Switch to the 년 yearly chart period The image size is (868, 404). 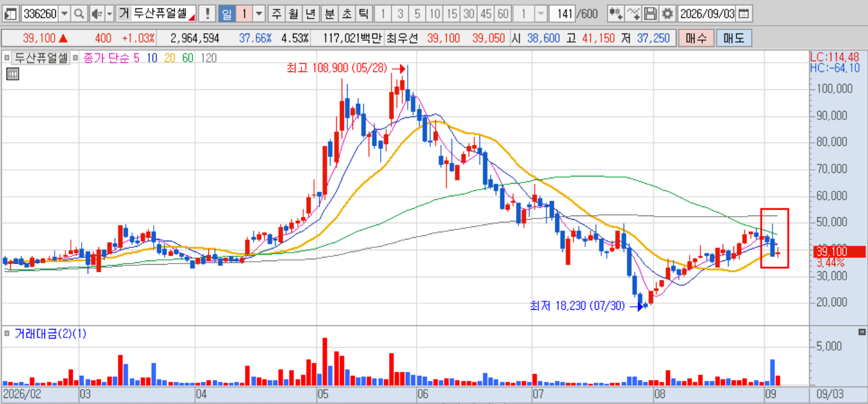(x=310, y=14)
